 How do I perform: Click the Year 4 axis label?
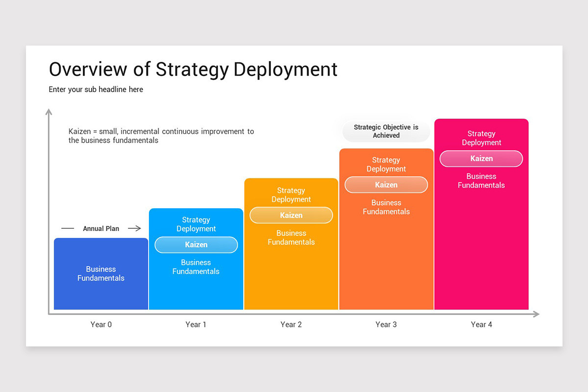pyautogui.click(x=481, y=324)
